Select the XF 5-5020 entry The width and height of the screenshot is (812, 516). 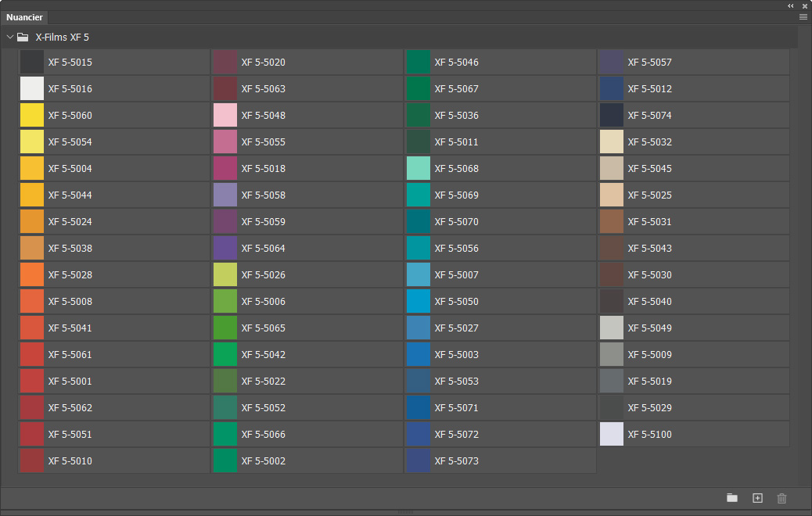(x=307, y=62)
